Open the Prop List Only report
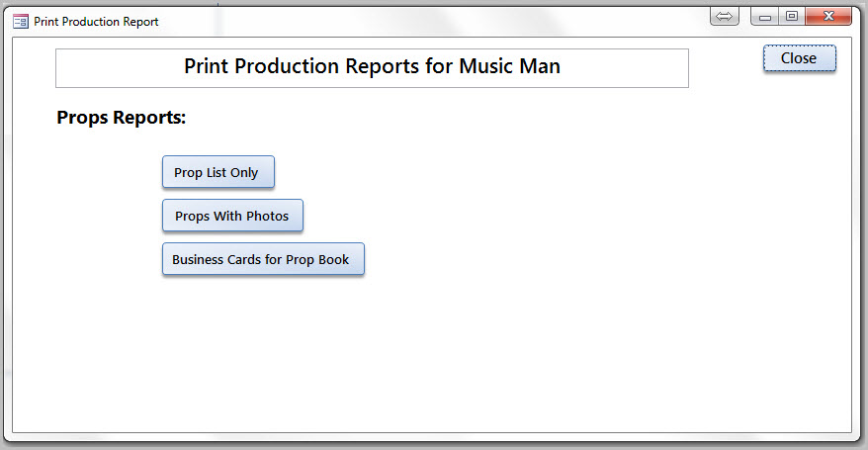 pos(218,172)
